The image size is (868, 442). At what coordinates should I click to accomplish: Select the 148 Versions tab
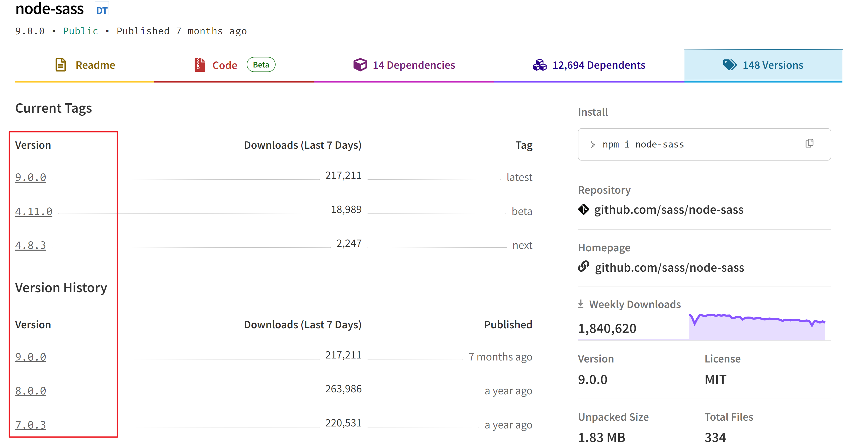point(763,65)
